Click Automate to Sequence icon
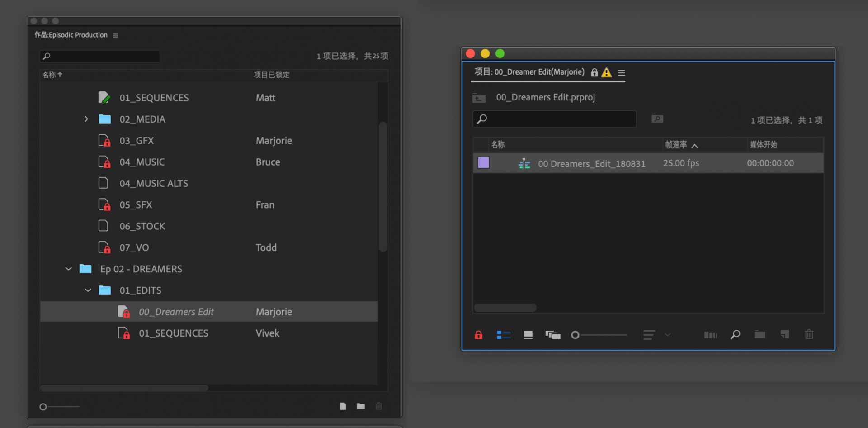 (x=710, y=335)
